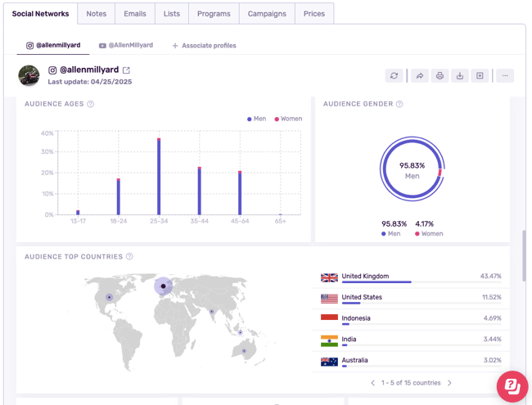Show info for Audience Top Countries

(x=129, y=257)
